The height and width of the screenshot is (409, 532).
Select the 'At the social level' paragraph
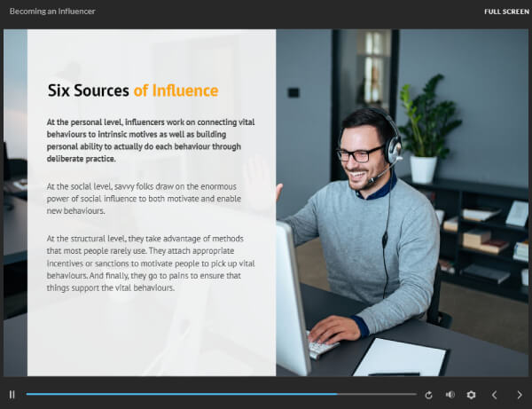click(144, 199)
